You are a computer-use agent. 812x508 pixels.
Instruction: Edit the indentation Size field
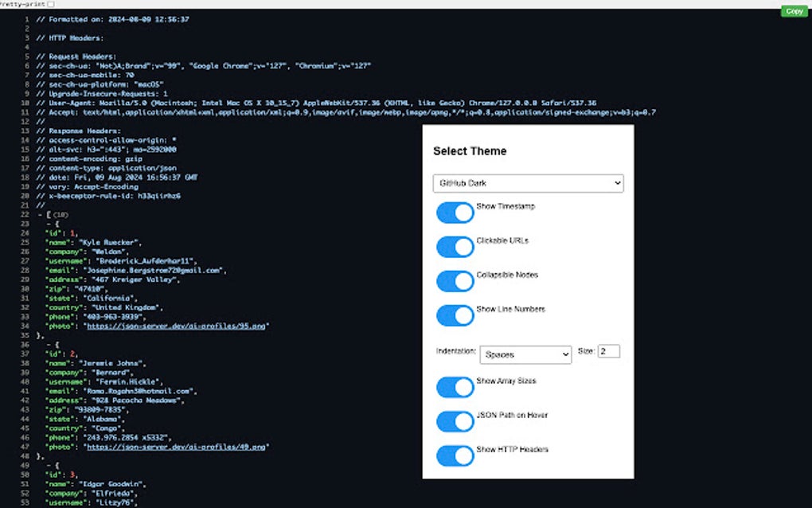point(608,350)
